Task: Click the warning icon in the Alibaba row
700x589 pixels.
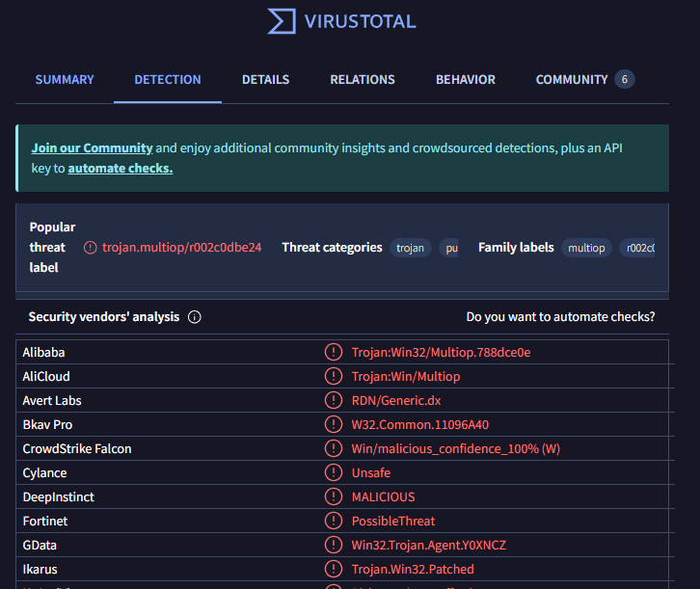Action: 333,352
